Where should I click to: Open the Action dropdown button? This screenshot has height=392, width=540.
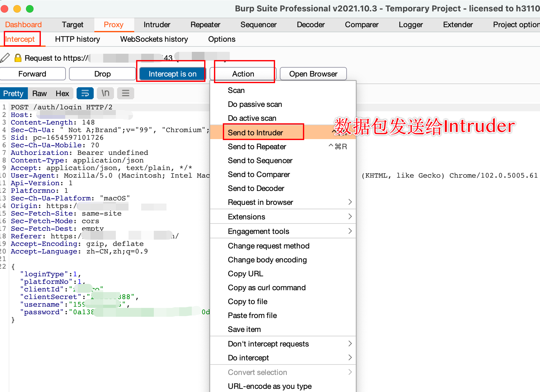coord(243,74)
